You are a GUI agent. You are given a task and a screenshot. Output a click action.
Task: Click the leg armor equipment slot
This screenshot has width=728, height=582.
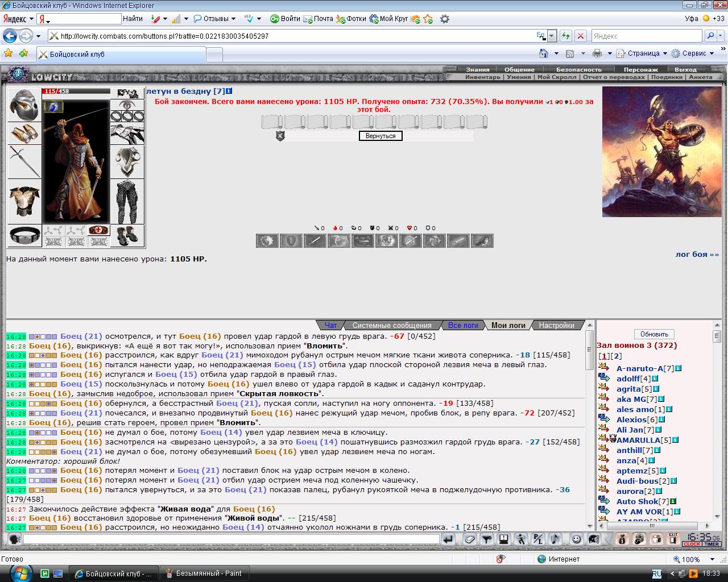tap(127, 202)
